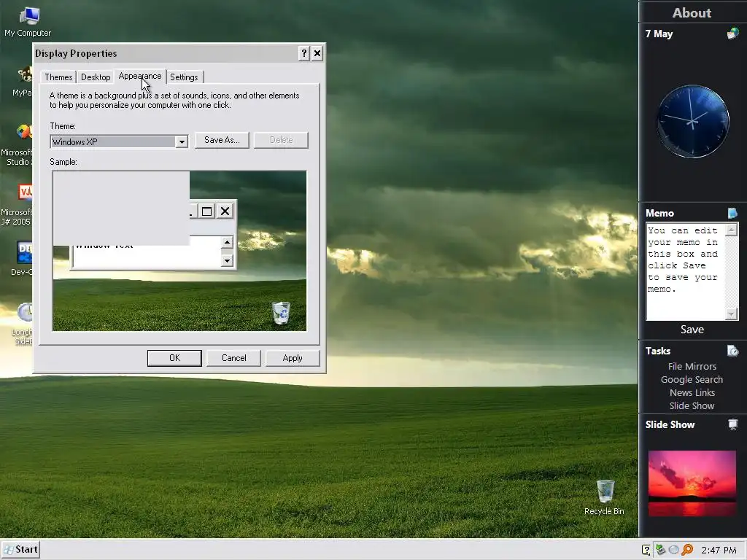
Task: Click the globe icon next to 7 May
Action: (732, 34)
